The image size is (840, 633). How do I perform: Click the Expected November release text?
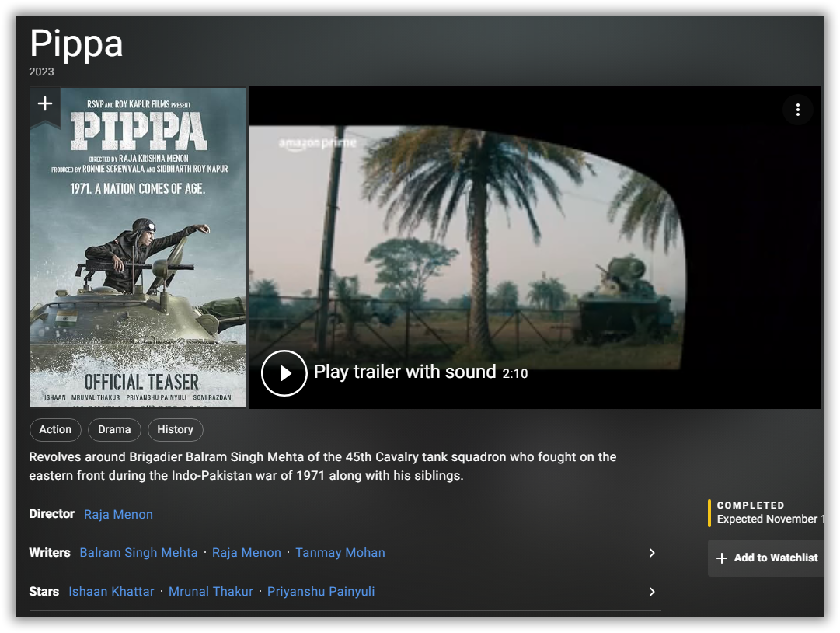[770, 519]
